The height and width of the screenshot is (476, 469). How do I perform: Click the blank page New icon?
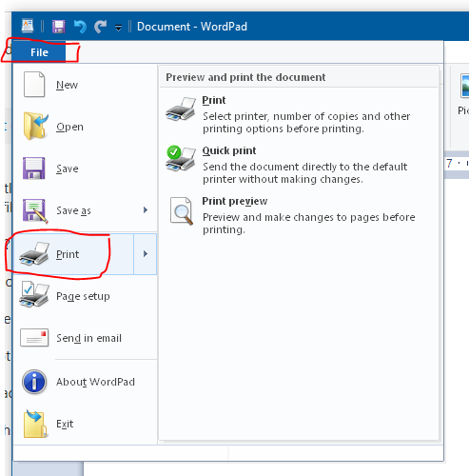[x=34, y=85]
